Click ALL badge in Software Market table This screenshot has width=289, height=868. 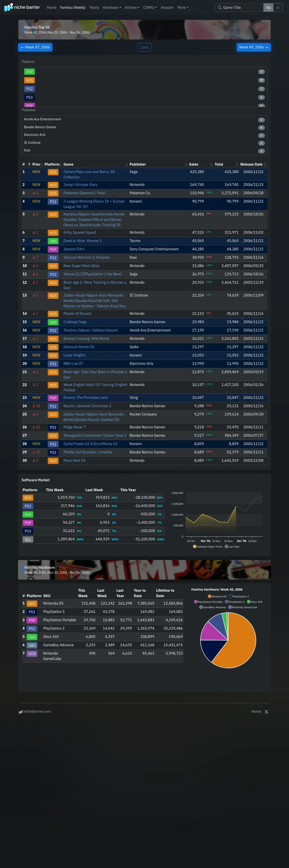tap(28, 539)
